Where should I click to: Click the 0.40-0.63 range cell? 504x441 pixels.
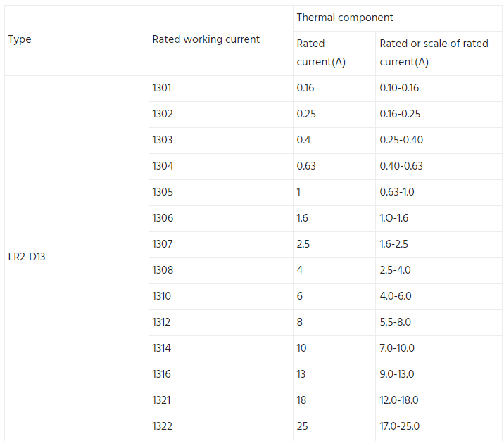point(439,167)
